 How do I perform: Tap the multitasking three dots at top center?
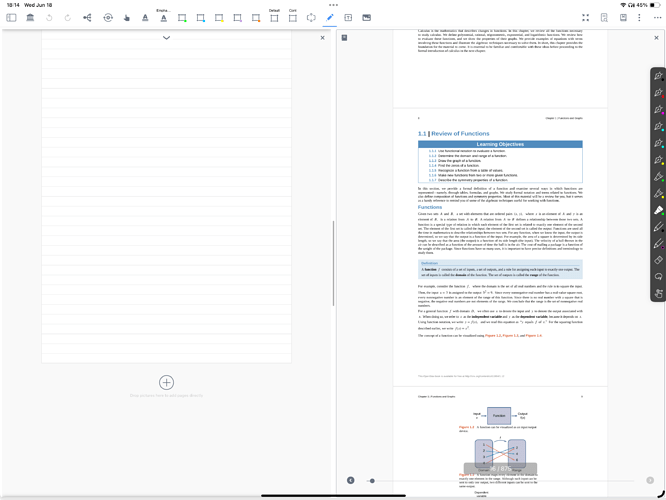(x=333, y=5)
